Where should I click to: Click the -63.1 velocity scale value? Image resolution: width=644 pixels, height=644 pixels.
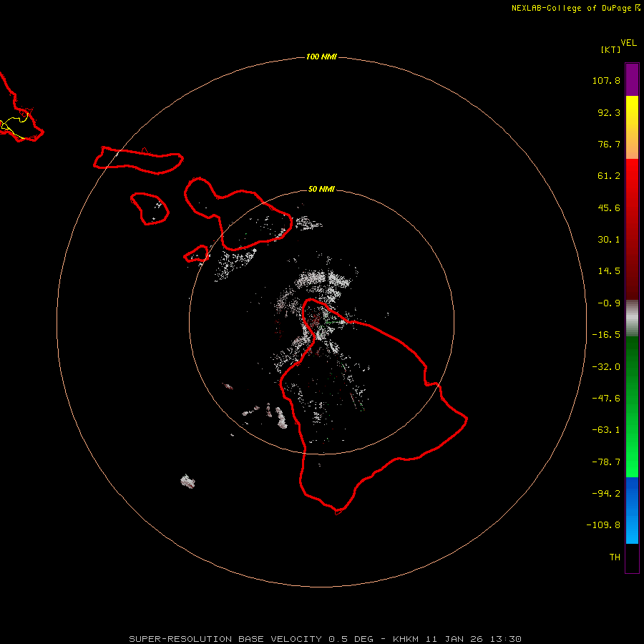(x=606, y=430)
